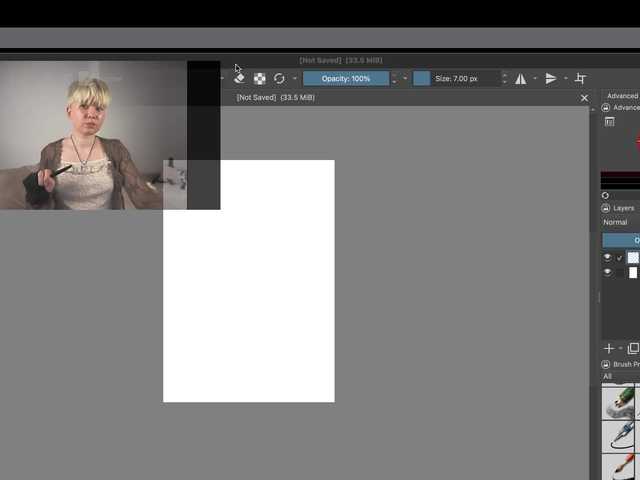Hide the bottom white background layer
Screen dimensions: 640x480
607,272
